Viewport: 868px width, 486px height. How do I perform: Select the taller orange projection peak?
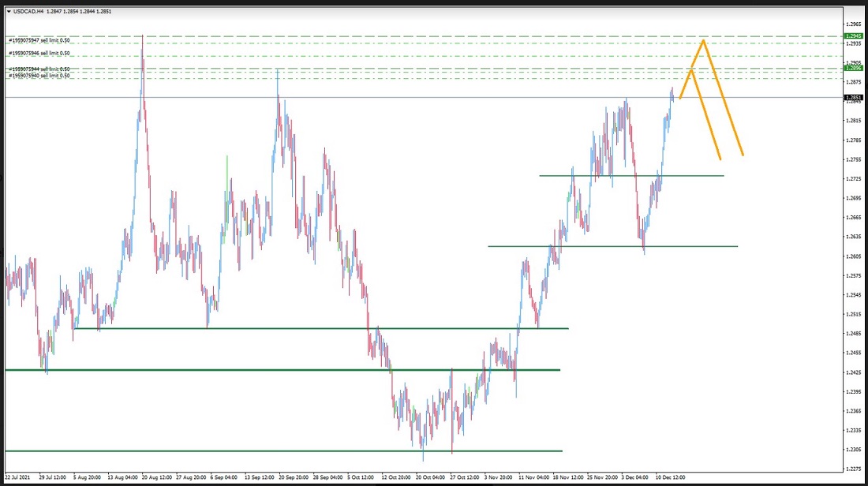703,40
